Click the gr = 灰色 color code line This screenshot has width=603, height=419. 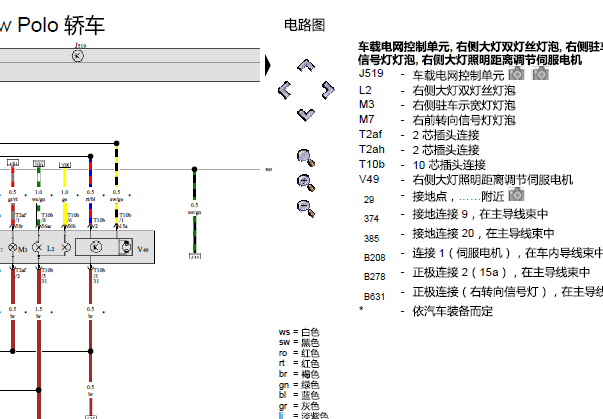point(299,406)
